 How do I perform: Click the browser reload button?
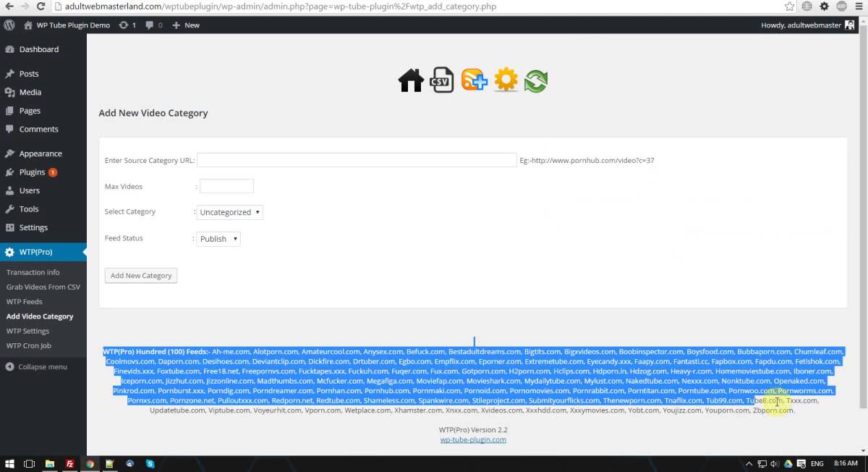pos(40,7)
